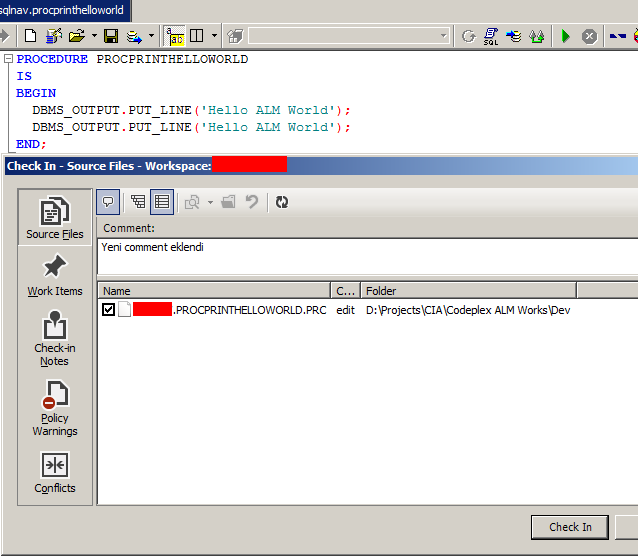
Task: Expand the Open folder dropdown arrow
Action: (94, 36)
